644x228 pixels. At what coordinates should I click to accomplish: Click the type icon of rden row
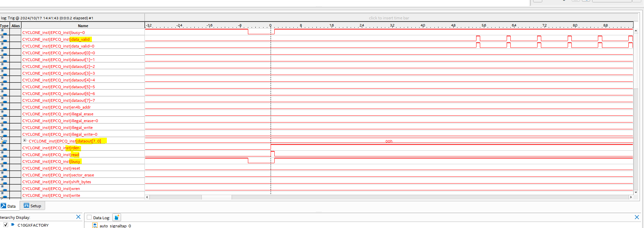coord(4,148)
